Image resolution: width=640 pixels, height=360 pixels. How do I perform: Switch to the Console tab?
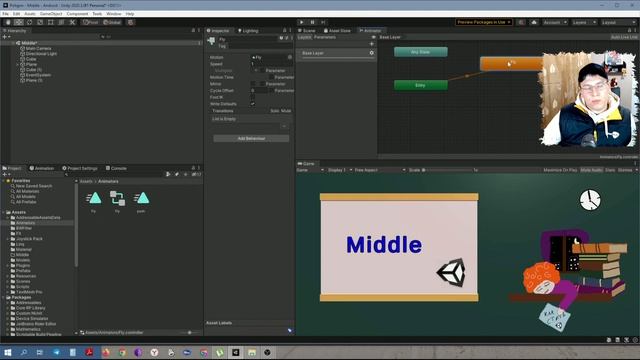(x=116, y=168)
